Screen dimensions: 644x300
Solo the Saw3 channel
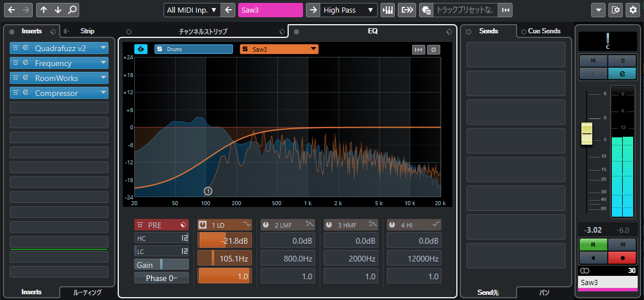[623, 60]
